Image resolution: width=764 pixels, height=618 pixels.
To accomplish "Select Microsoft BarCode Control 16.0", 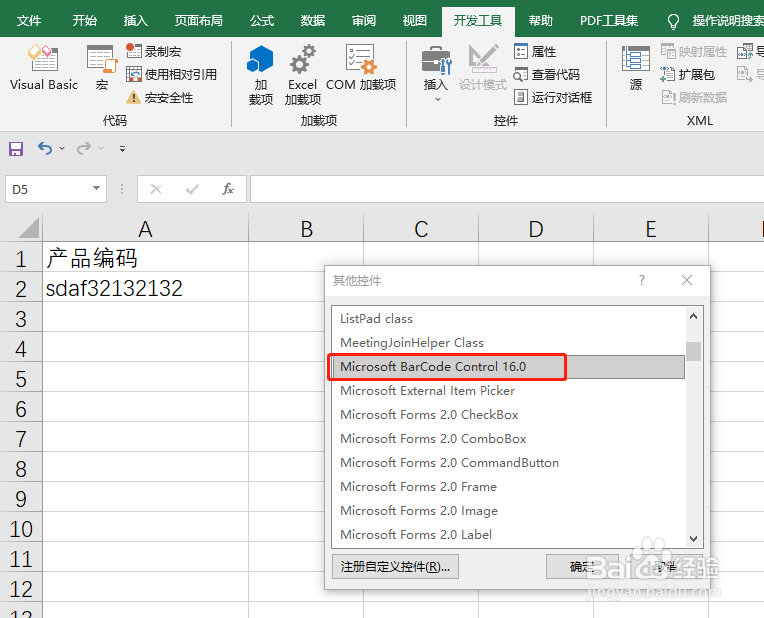I will click(508, 367).
